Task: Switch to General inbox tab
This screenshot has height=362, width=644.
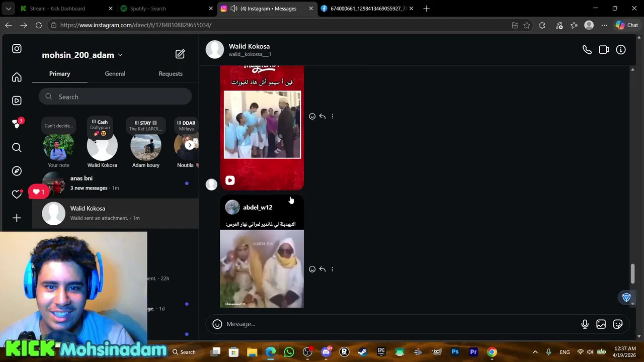Action: (x=115, y=73)
